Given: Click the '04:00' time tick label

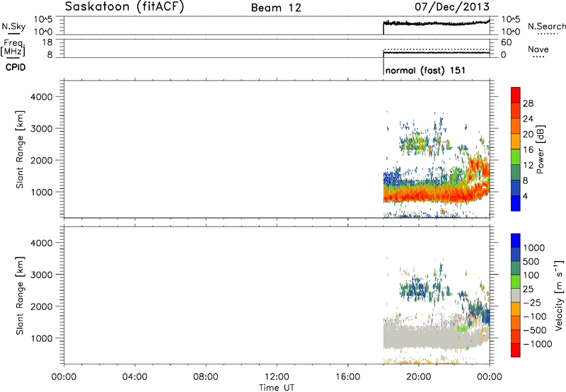Looking at the screenshot, I should point(135,377).
